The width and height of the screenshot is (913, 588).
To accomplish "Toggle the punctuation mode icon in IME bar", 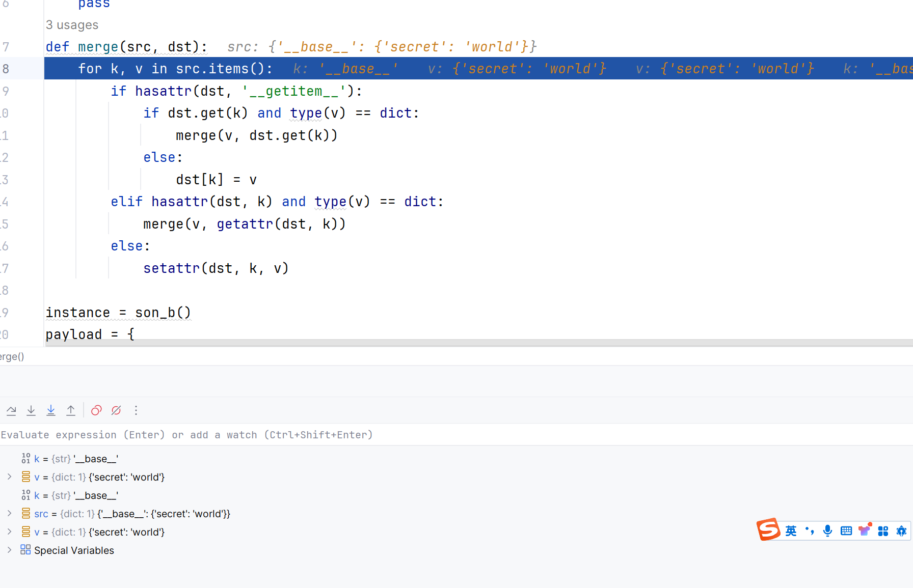I will click(810, 531).
